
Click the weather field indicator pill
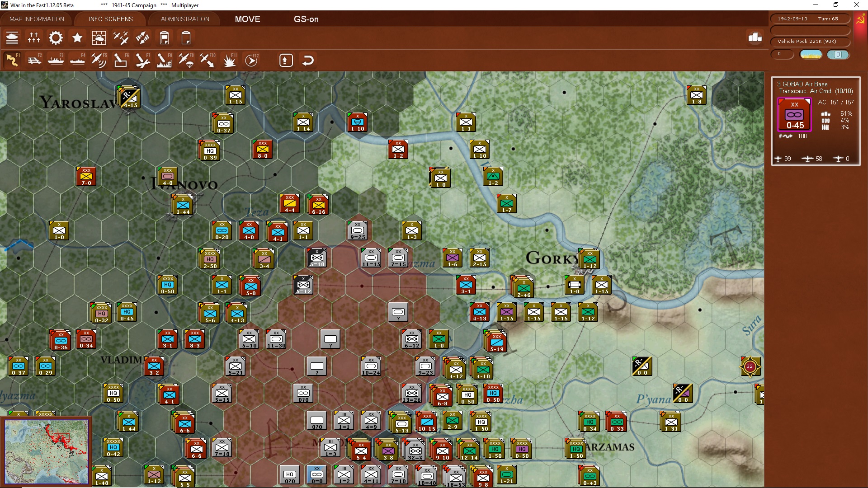pos(811,54)
